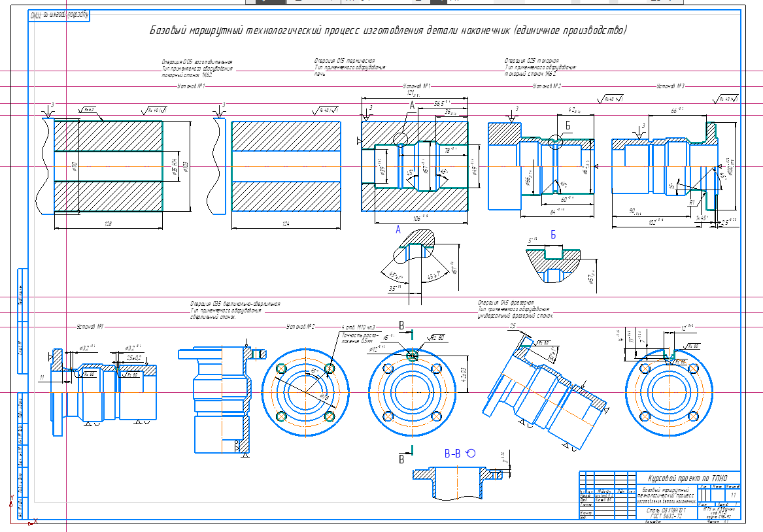Viewport: 763px width, 532px height.
Task: Select the section view label B-B
Action: pyautogui.click(x=454, y=453)
